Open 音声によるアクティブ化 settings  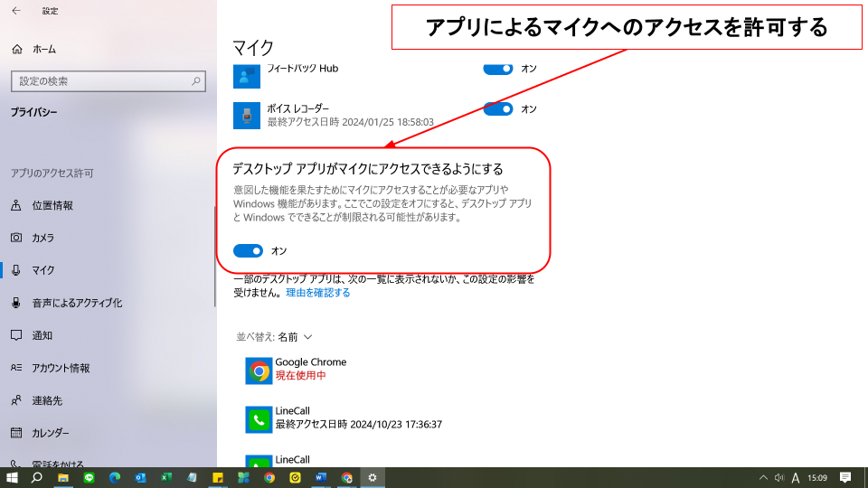point(76,303)
